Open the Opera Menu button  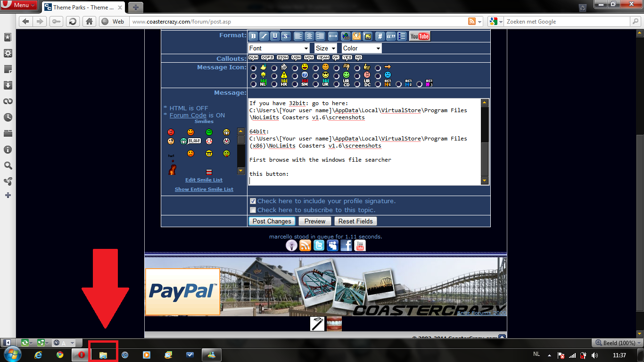point(19,5)
